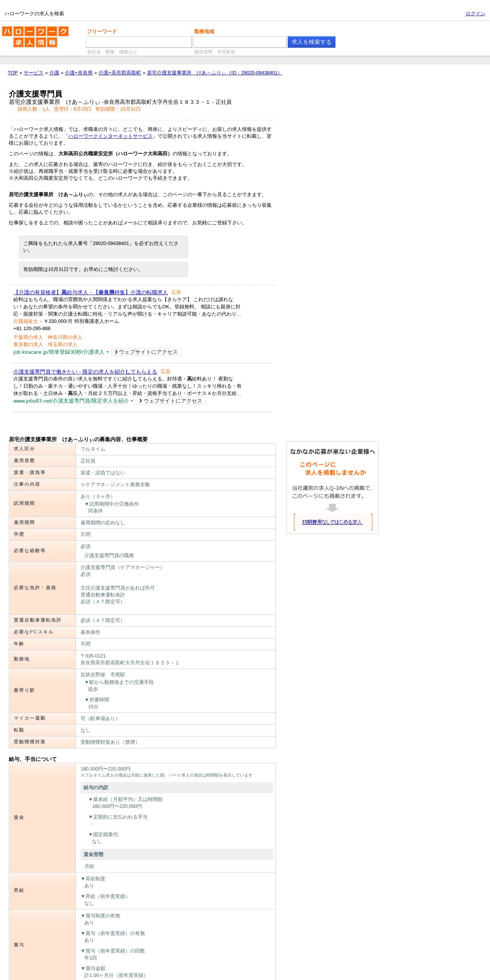Click the 〒635-0121 postal code
The width and height of the screenshot is (490, 980).
coord(93,656)
